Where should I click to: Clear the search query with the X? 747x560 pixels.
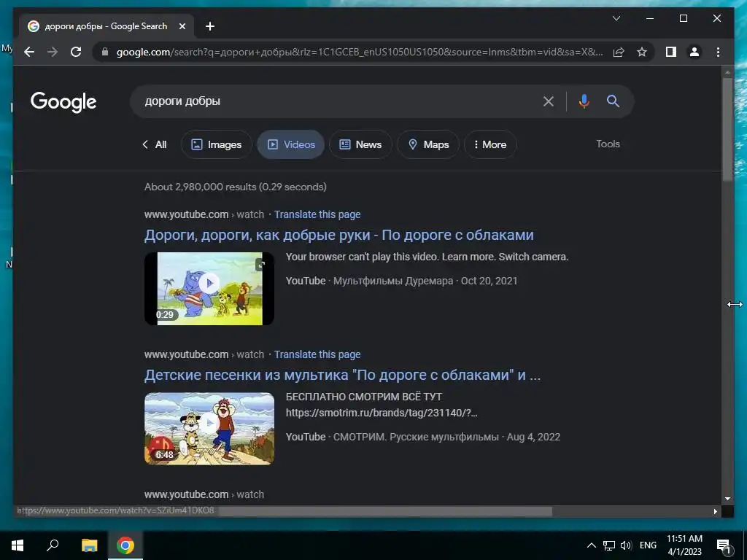coord(549,101)
